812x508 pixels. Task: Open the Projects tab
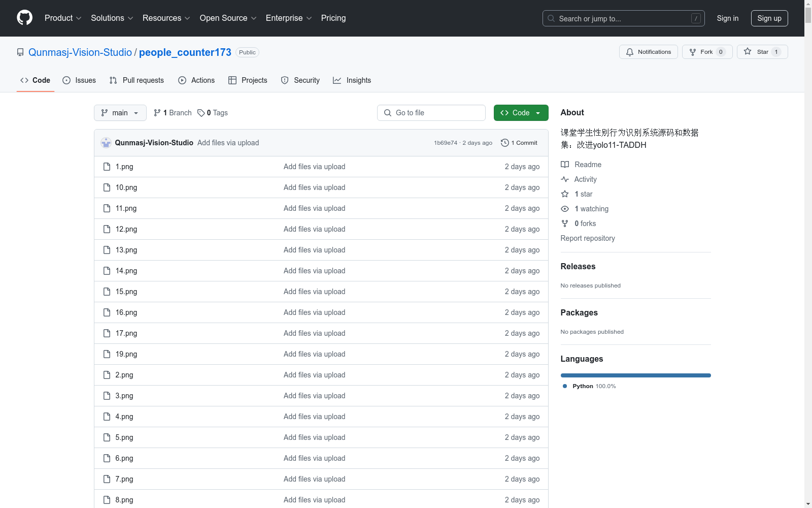tap(248, 80)
